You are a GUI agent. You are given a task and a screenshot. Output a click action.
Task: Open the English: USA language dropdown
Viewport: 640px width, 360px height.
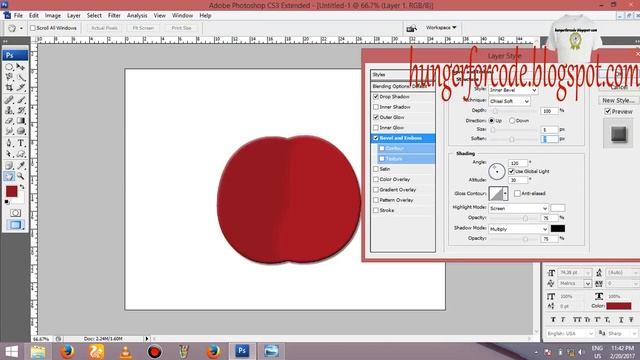(570, 333)
